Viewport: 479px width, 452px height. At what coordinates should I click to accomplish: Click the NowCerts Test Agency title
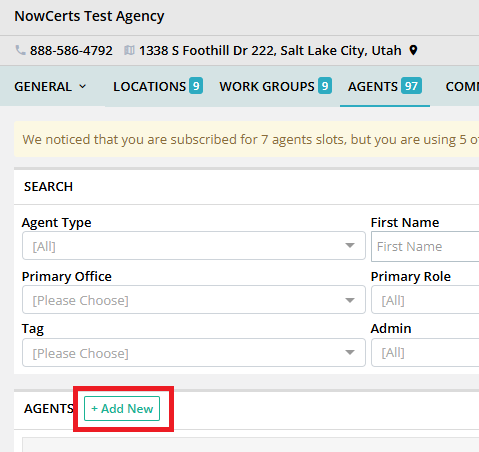point(89,16)
